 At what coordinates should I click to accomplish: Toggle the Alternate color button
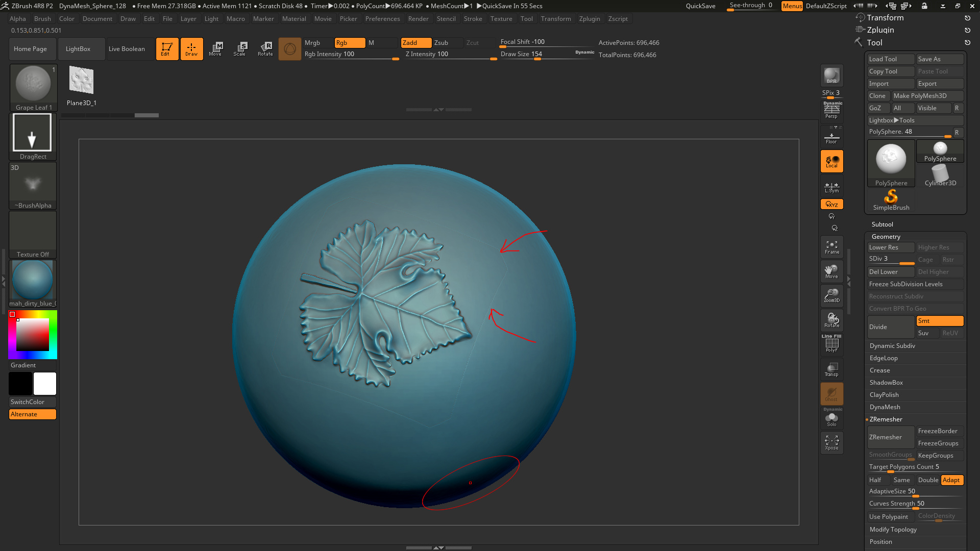coord(33,414)
